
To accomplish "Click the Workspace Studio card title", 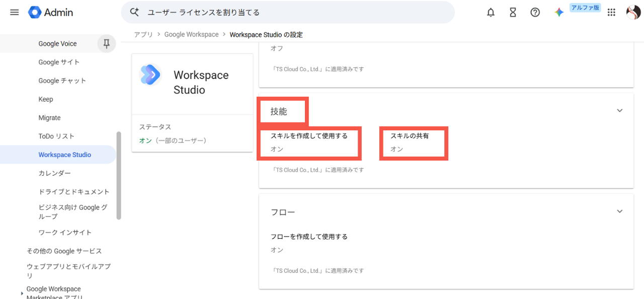I will pyautogui.click(x=201, y=83).
